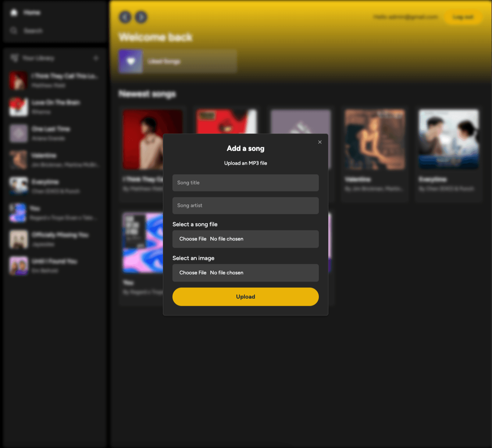The height and width of the screenshot is (448, 492).
Task: Click the Log out button
Action: 463,17
